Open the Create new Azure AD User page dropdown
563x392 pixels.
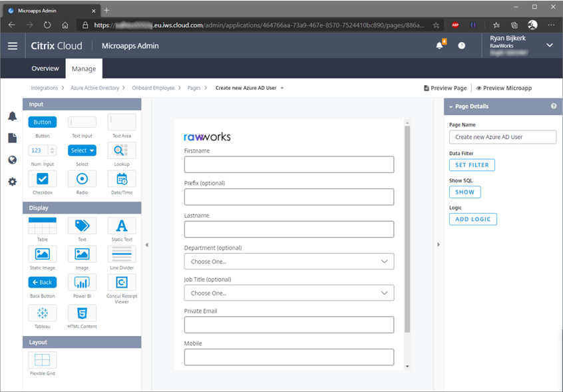(x=282, y=88)
